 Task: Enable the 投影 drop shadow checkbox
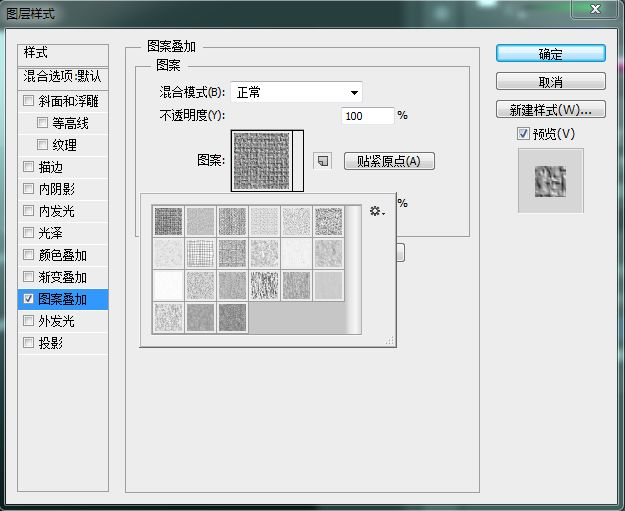(28, 343)
